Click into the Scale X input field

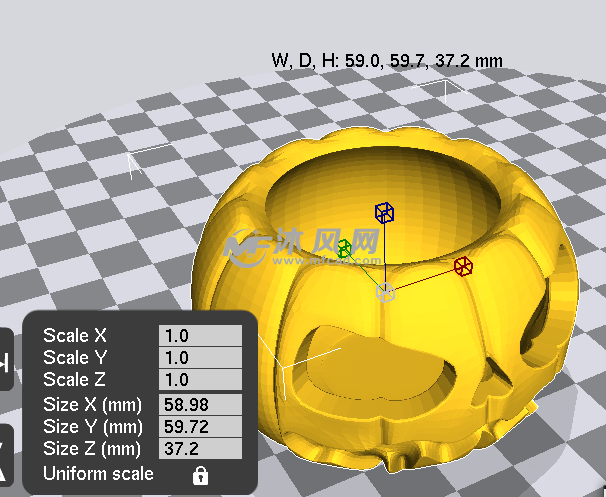coord(200,336)
